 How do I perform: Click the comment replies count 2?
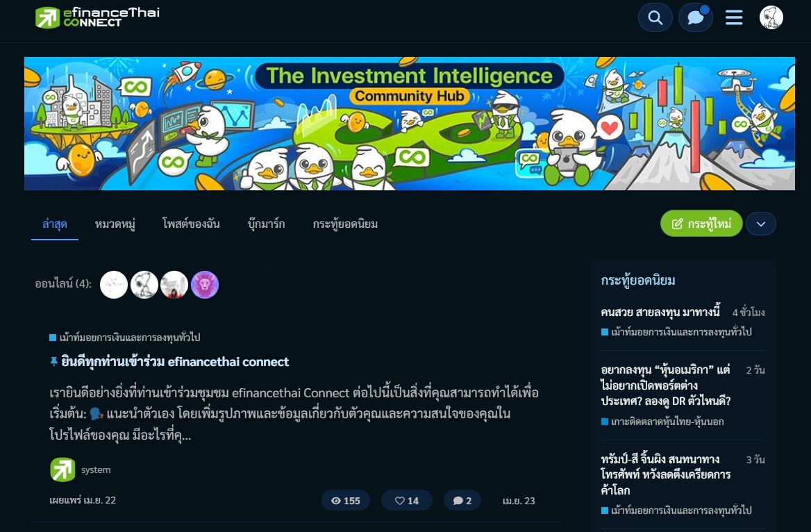pos(462,501)
